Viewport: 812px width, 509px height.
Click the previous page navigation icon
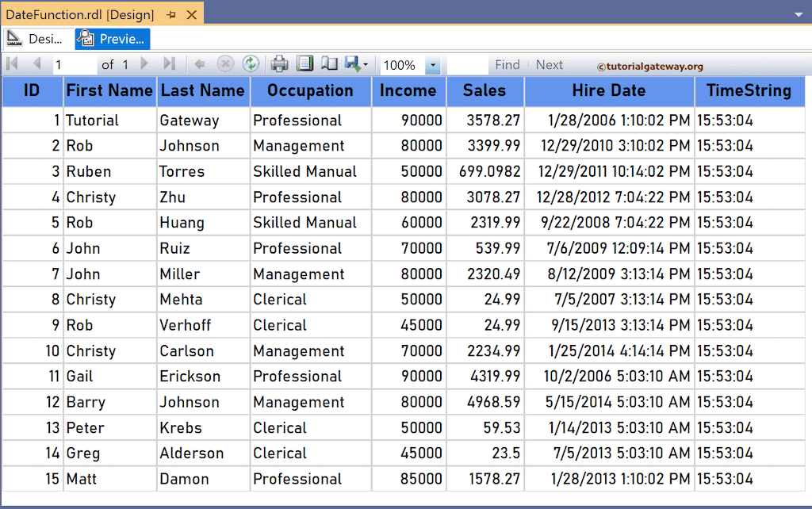tap(37, 65)
